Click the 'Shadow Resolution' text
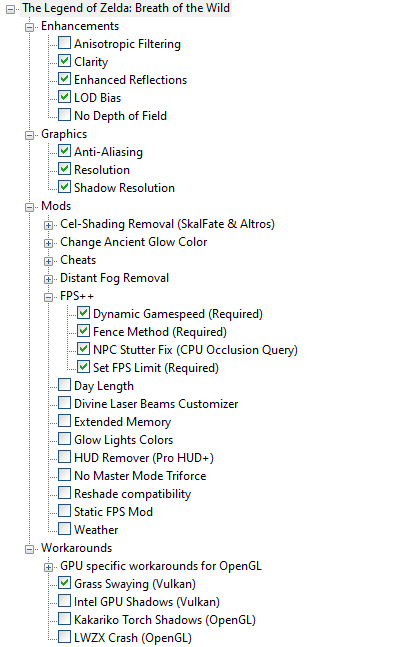This screenshot has width=400, height=647. click(x=124, y=188)
